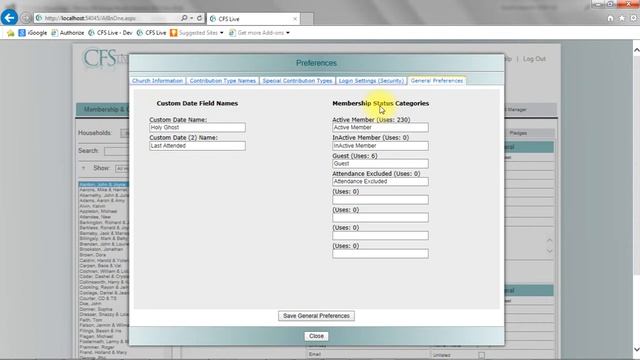Switch to Church Information tab

[x=158, y=81]
